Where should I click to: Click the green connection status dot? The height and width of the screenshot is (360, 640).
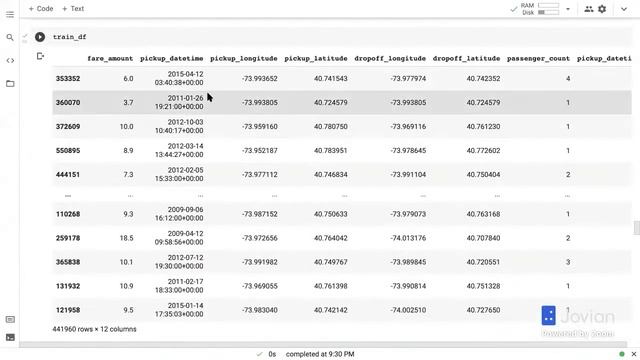622,354
